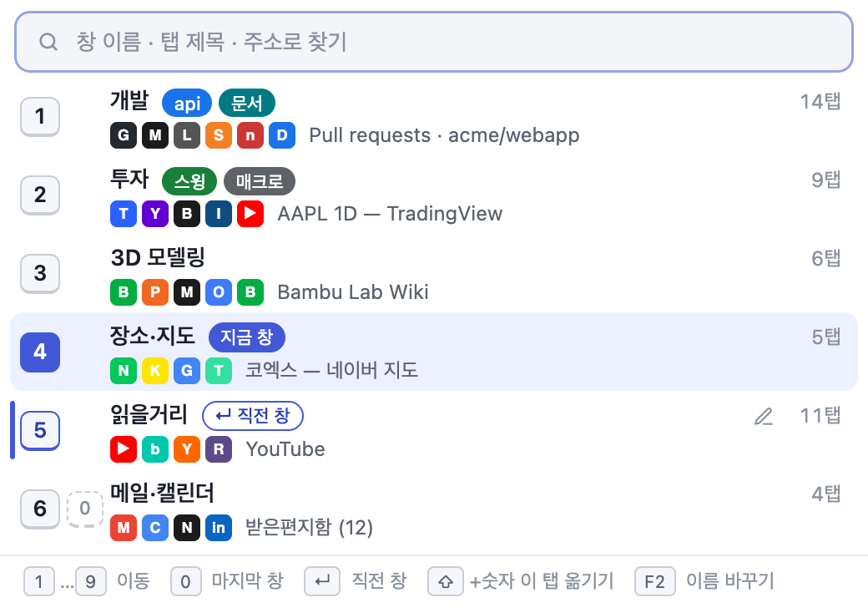Select the orange S favicon in 개발 row
This screenshot has height=608, width=868.
click(x=219, y=135)
